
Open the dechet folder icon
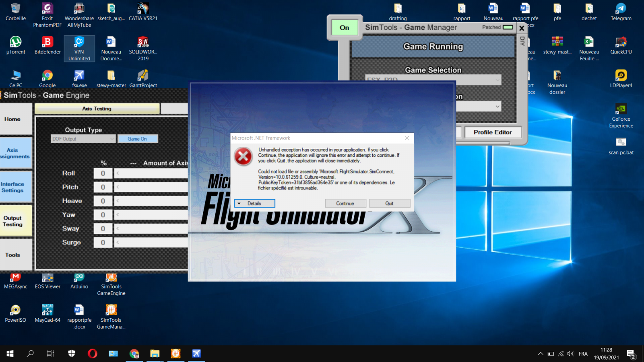(x=589, y=12)
